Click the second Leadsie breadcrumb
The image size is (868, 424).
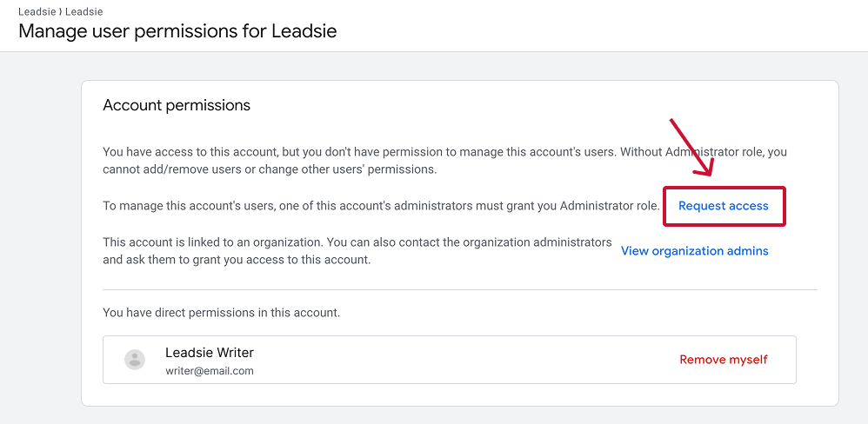[83, 11]
